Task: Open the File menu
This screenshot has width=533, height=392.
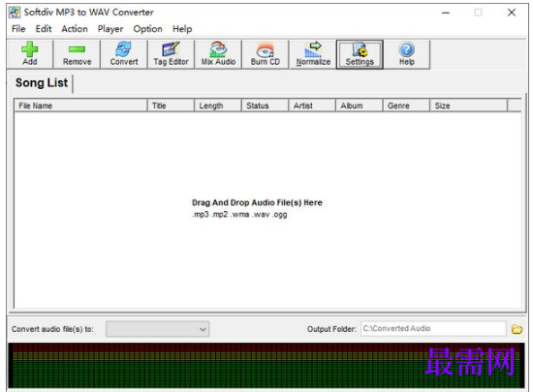Action: (x=18, y=29)
